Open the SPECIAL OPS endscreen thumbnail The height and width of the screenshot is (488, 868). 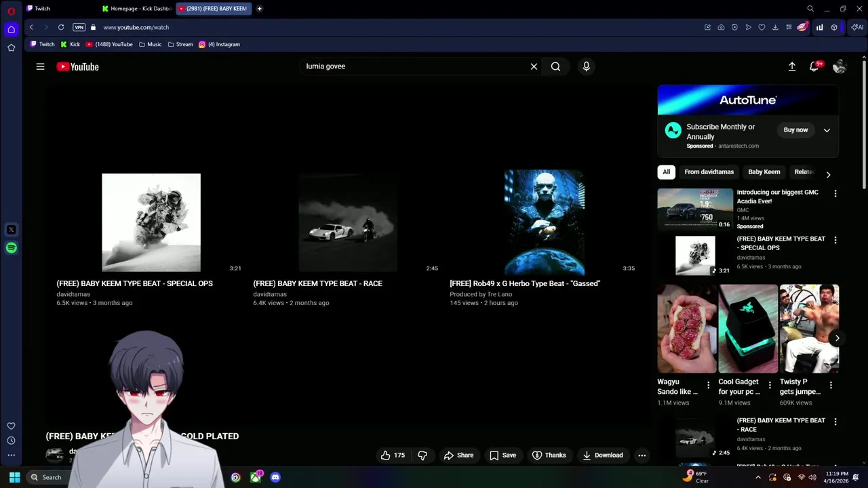[151, 222]
